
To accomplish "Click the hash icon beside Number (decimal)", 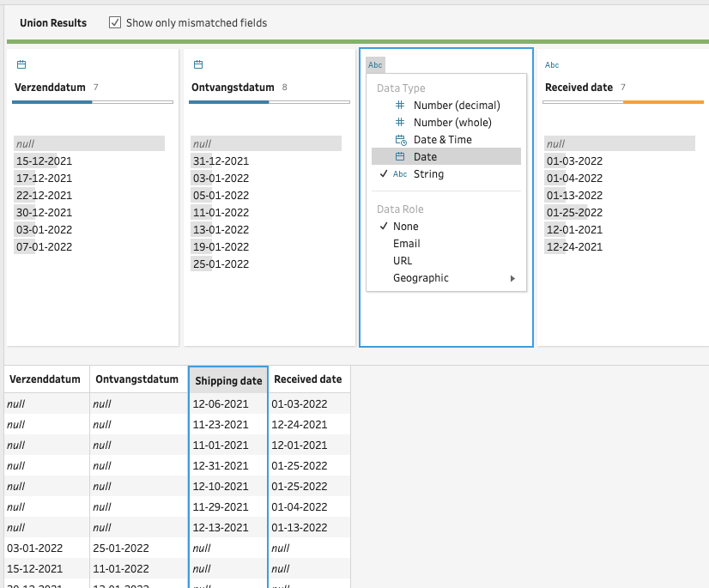I will 400,106.
